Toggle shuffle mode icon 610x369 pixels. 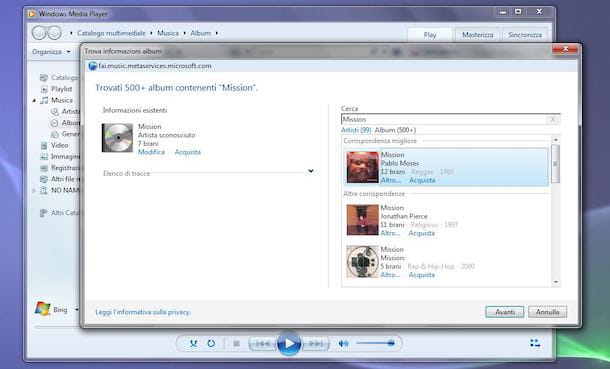coord(193,343)
